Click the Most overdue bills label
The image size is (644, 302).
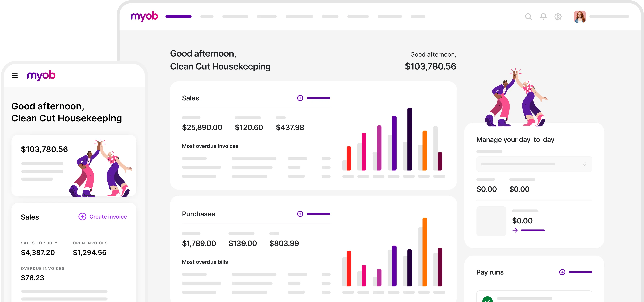tap(205, 262)
